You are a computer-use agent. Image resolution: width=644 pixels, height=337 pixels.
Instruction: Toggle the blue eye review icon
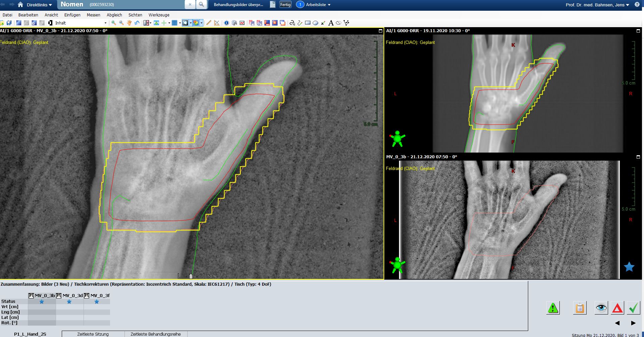coord(601,308)
